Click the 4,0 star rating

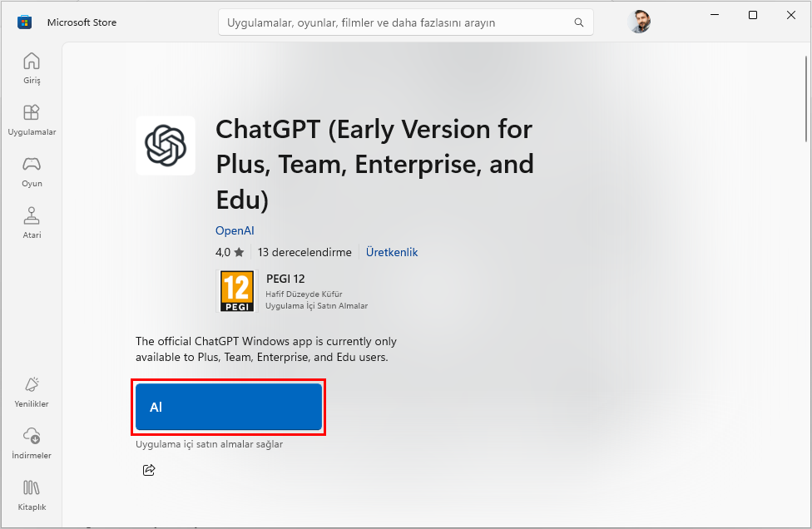click(230, 252)
